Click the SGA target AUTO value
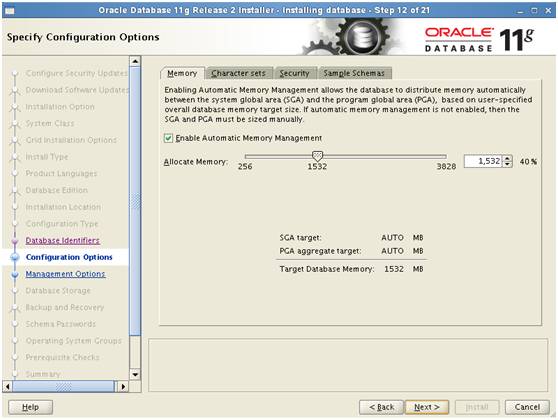This screenshot has height=420, width=558. click(x=393, y=237)
